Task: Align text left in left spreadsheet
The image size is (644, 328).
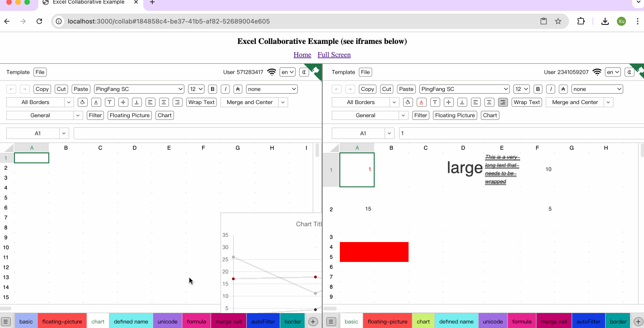Action: click(150, 102)
